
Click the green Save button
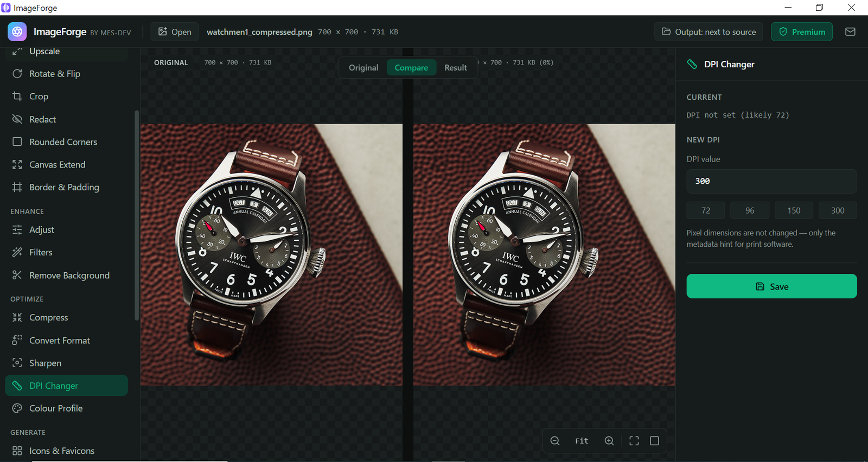771,286
